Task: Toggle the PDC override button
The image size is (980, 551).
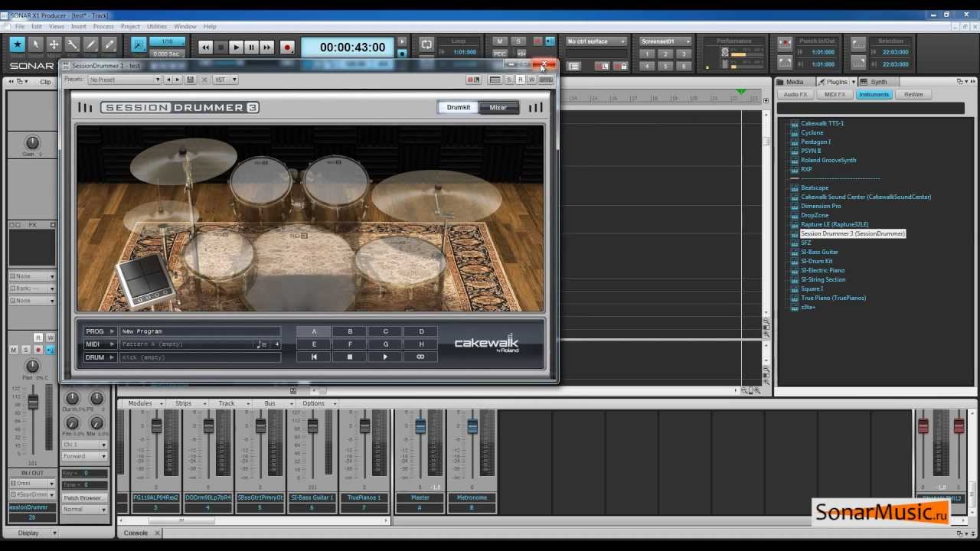Action: point(500,54)
